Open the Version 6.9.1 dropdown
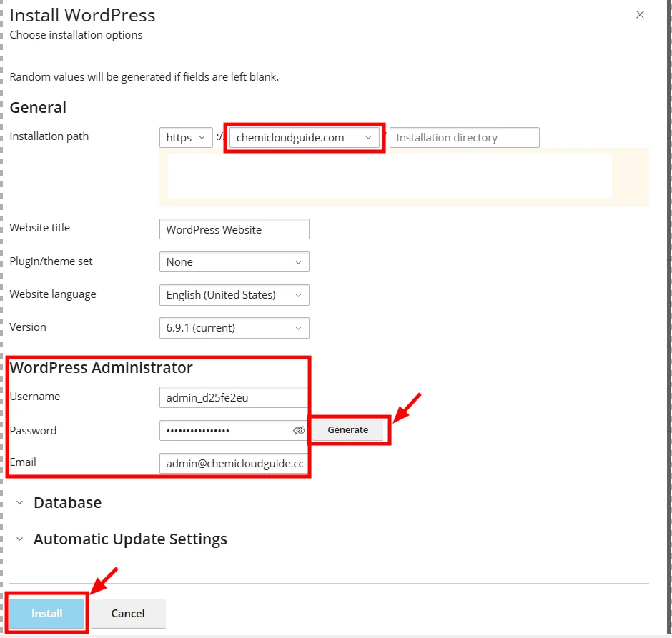This screenshot has width=672, height=638. pyautogui.click(x=234, y=328)
